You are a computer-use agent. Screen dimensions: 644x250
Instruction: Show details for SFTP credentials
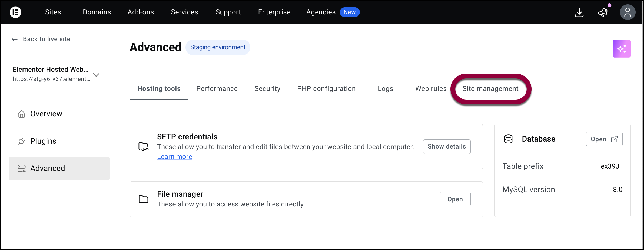pos(447,147)
